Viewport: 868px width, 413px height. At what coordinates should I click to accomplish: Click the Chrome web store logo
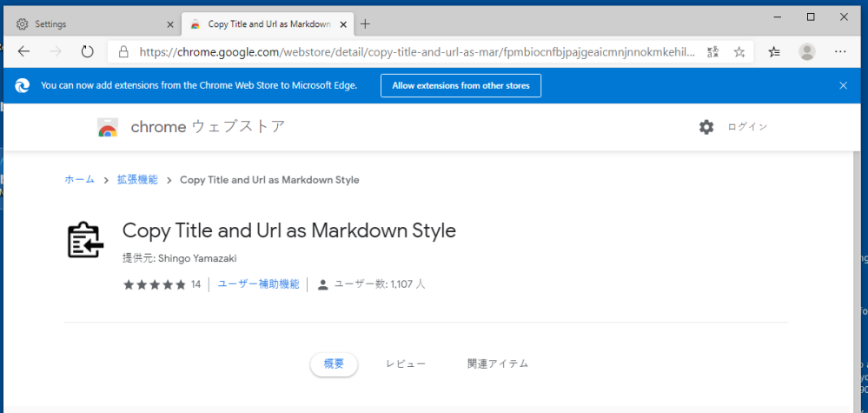[108, 127]
